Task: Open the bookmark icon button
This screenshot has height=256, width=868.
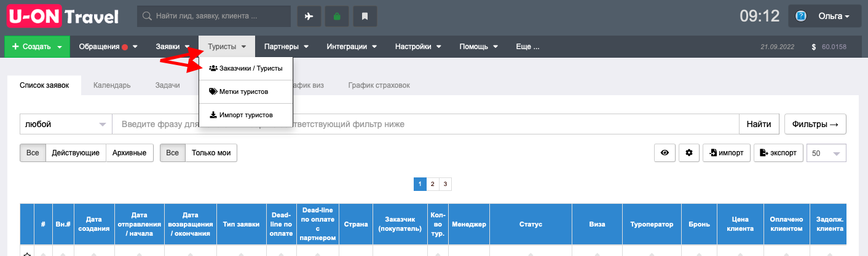Action: pos(365,17)
